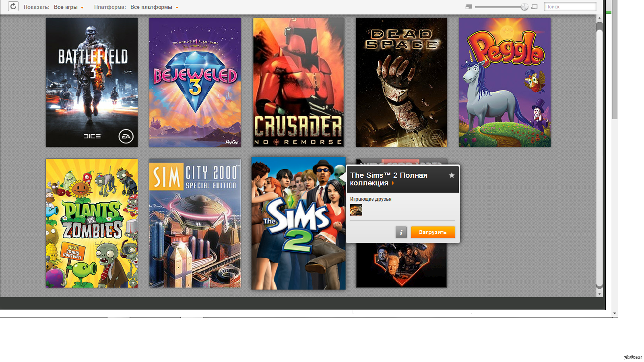Select the Plants vs. Zombies cover
The width and height of the screenshot is (644, 362).
[x=92, y=223]
